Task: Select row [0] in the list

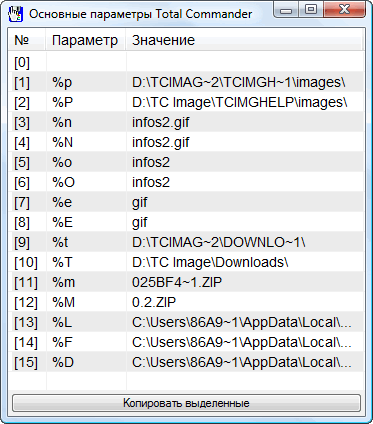Action: coord(186,62)
